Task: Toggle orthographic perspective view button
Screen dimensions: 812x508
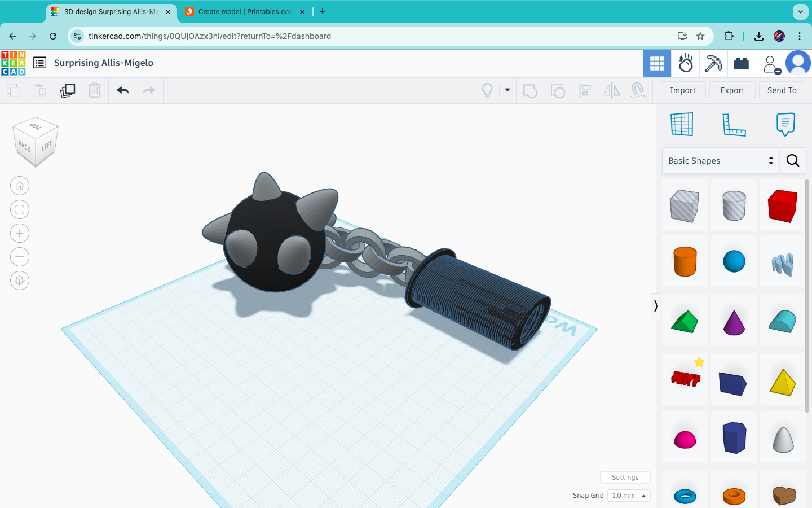Action: coord(20,281)
